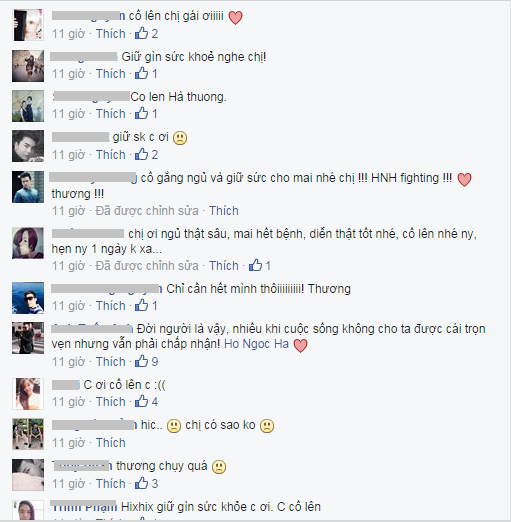Click Thích under "Giữ gìn sức khoẻ nghe chị"
Image resolution: width=511 pixels, height=522 pixels.
[x=111, y=73]
